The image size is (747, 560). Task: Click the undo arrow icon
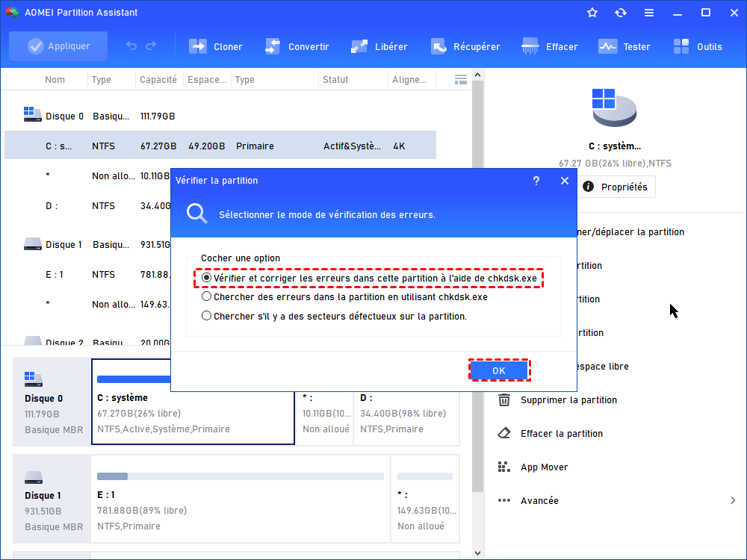pyautogui.click(x=131, y=46)
